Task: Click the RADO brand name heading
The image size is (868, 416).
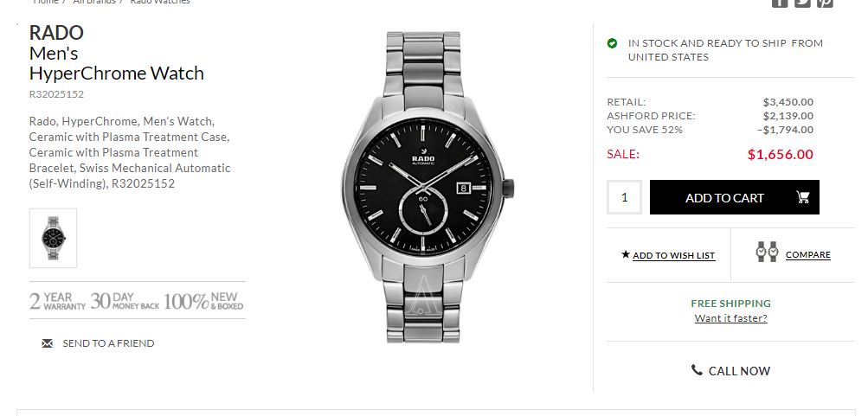Action: (x=56, y=33)
